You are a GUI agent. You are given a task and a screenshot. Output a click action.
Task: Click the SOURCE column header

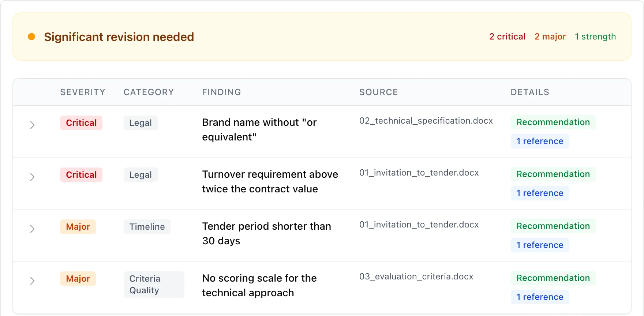[378, 92]
